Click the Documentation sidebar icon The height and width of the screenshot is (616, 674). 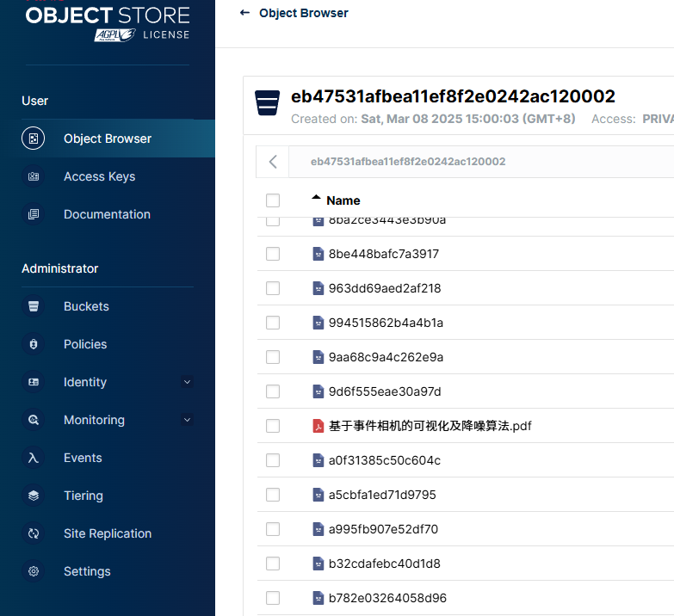[x=33, y=214]
